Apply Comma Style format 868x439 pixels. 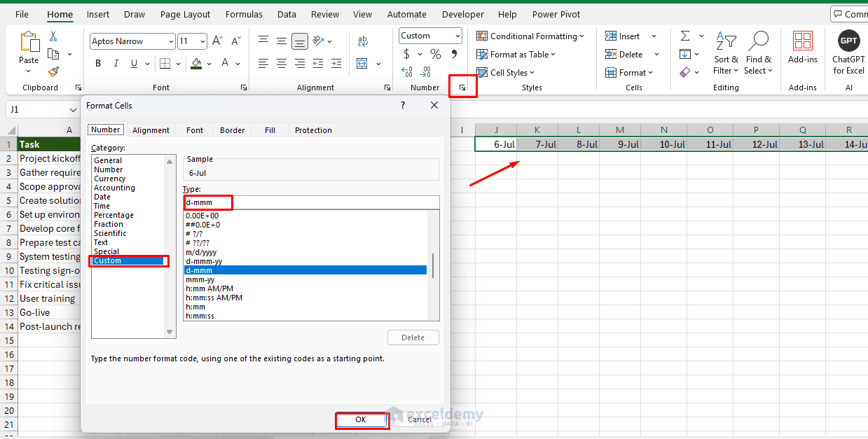454,54
